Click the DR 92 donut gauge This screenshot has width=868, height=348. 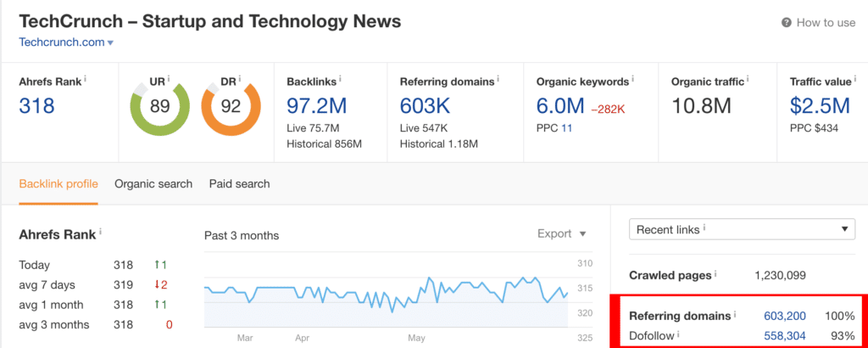click(x=231, y=106)
